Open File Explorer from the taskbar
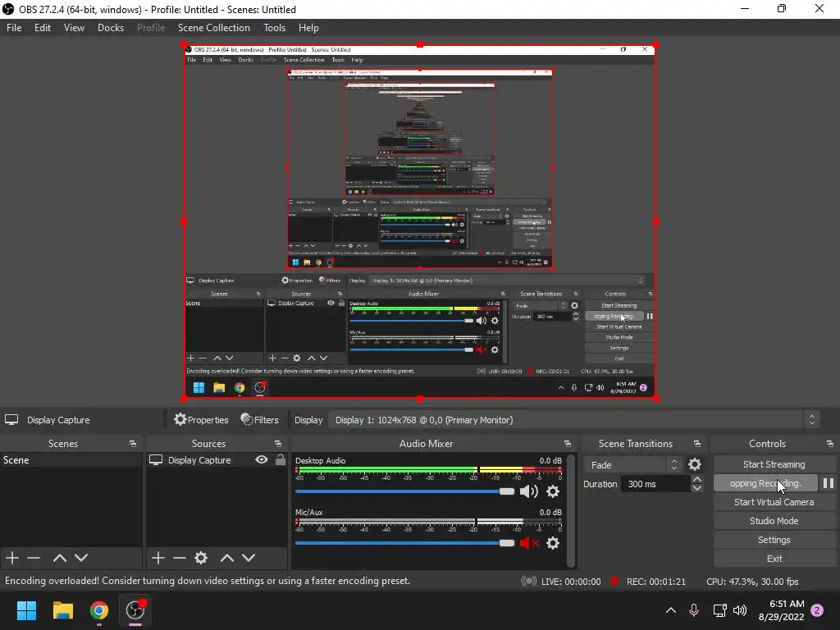This screenshot has height=630, width=840. pyautogui.click(x=62, y=610)
